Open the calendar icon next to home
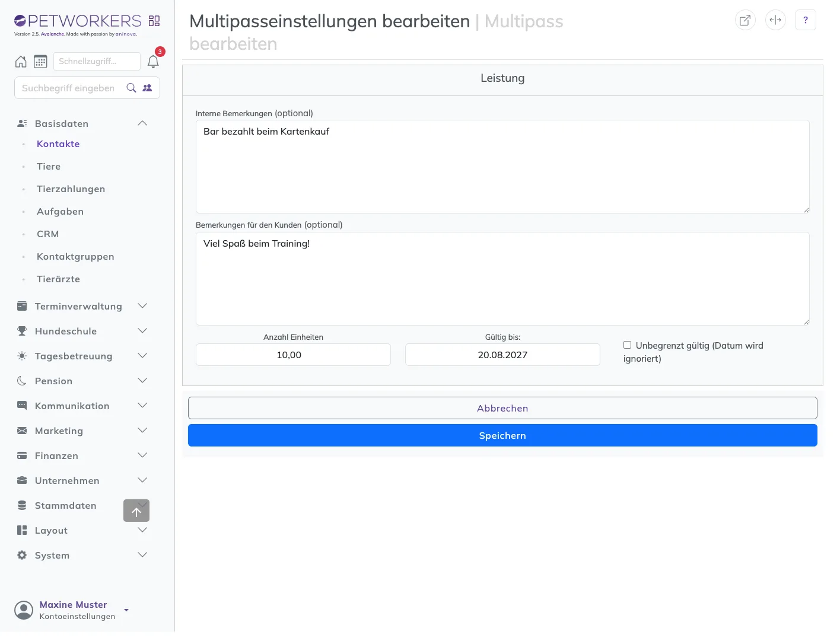Screen dimensions: 840x641 40,62
